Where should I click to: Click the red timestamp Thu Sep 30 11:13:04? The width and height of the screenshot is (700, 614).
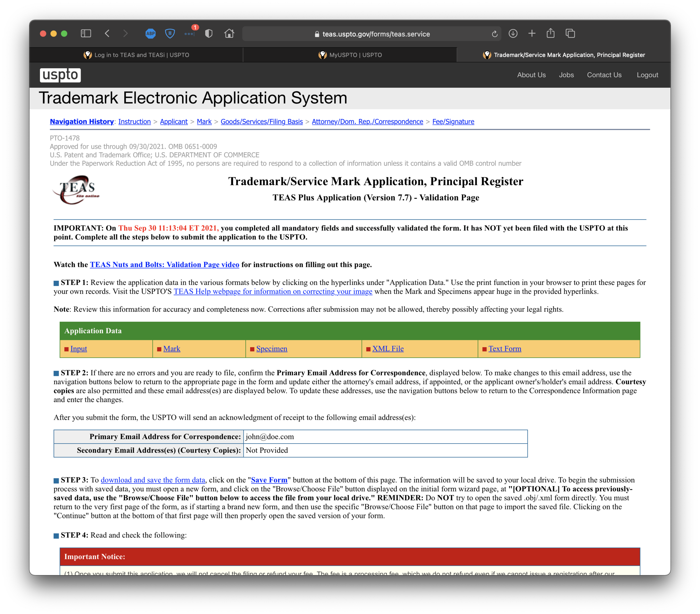point(169,228)
